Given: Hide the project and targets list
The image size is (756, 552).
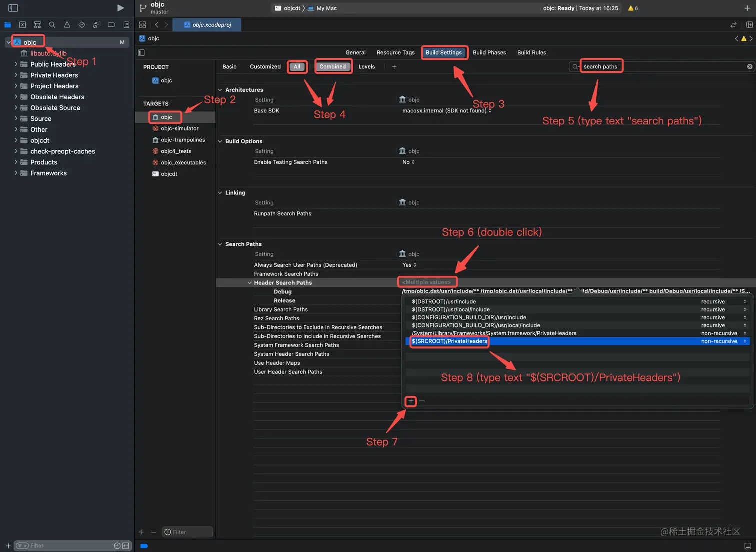Looking at the screenshot, I should coord(141,53).
